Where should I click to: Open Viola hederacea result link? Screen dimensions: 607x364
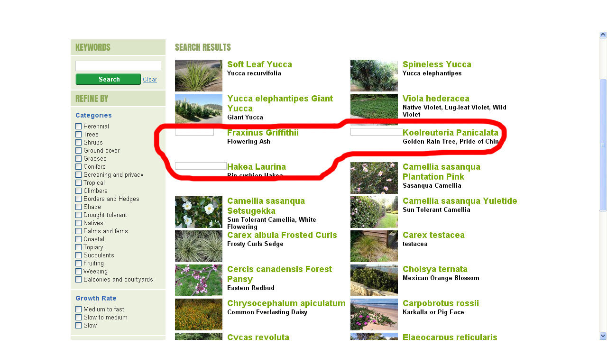(x=436, y=99)
